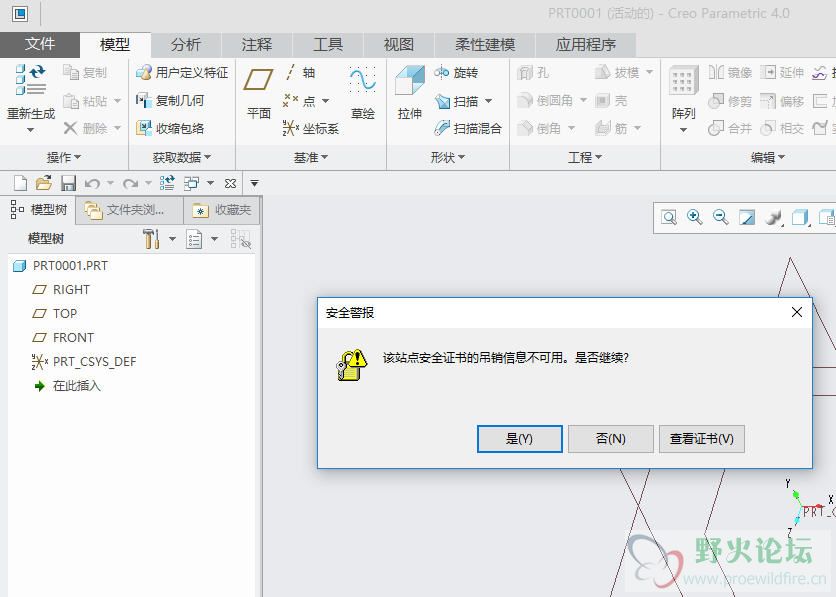
Task: Create a datum Axis (轴)
Action: 300,72
